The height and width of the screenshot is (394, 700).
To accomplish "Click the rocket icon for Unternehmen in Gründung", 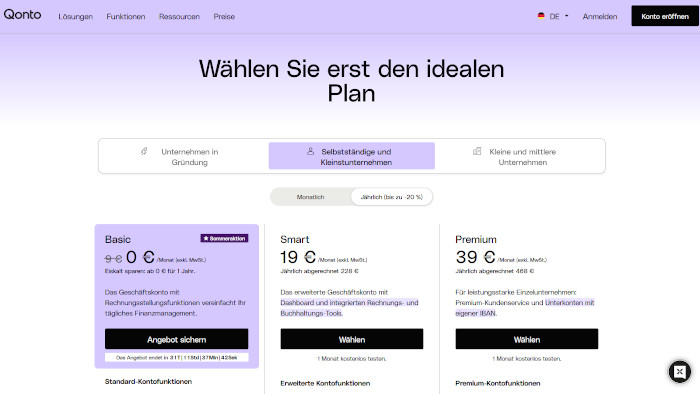I will 144,151.
